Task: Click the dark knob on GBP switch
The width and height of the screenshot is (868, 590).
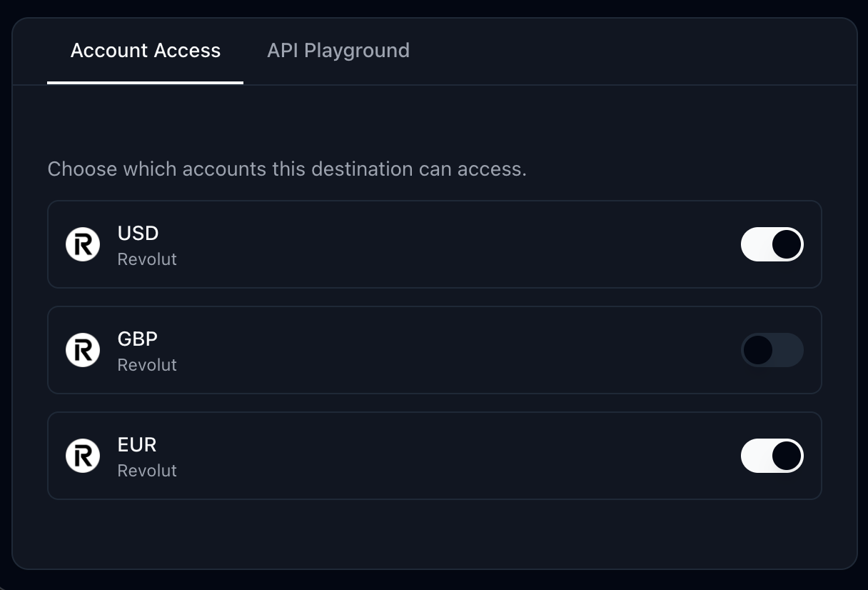Action: coord(758,350)
